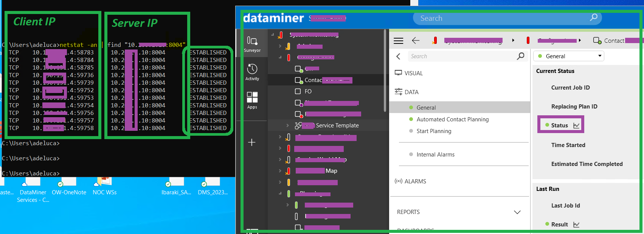The height and width of the screenshot is (234, 644).
Task: Click the Contact element icon in the breadcrumb
Action: [x=597, y=40]
